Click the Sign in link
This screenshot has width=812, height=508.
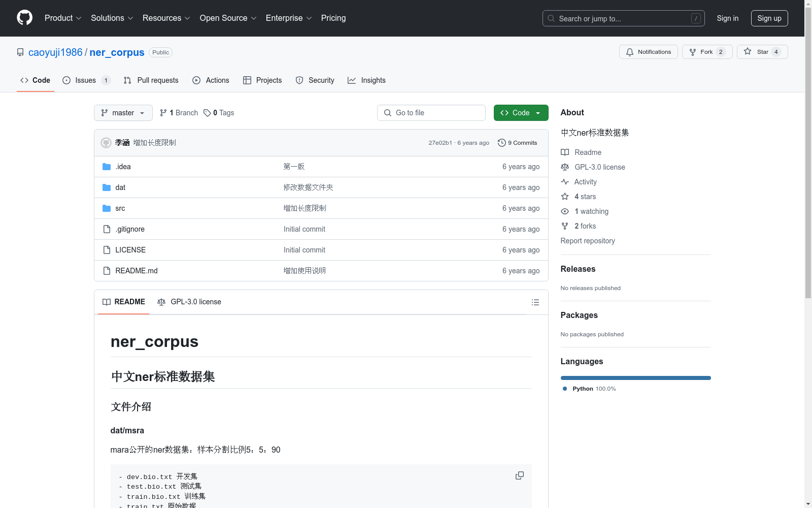[x=727, y=18]
